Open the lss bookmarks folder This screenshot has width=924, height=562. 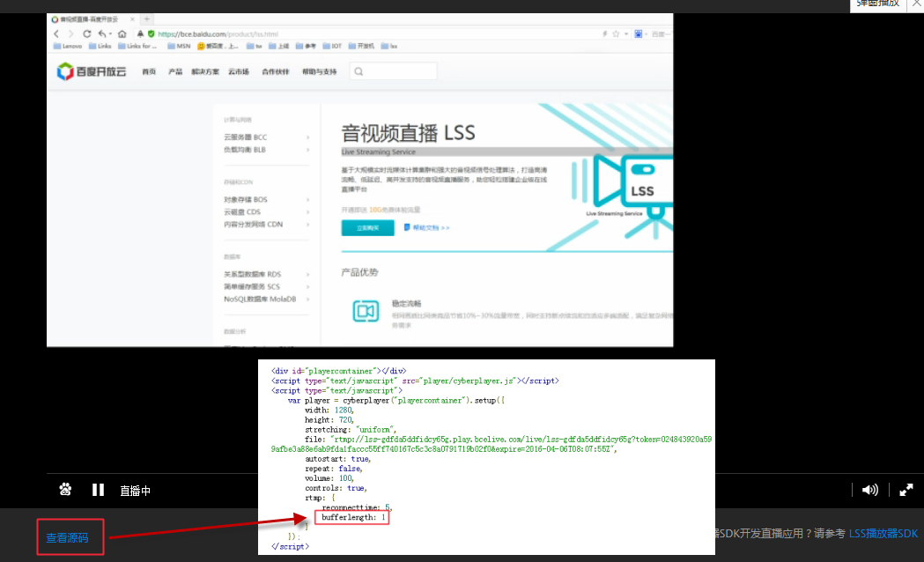(389, 46)
